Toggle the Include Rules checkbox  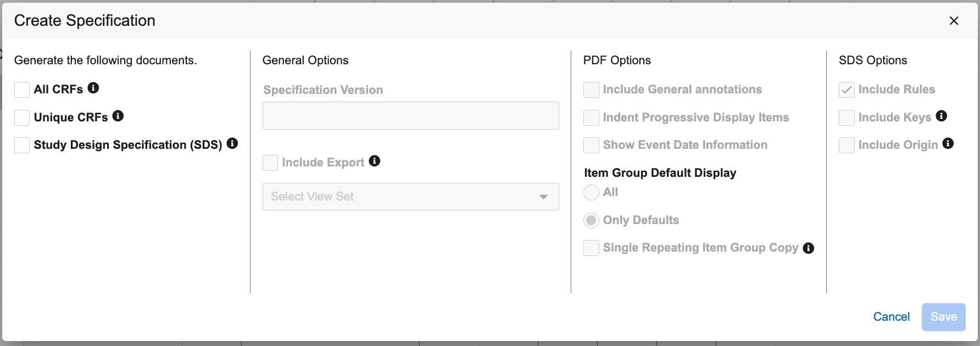click(847, 90)
